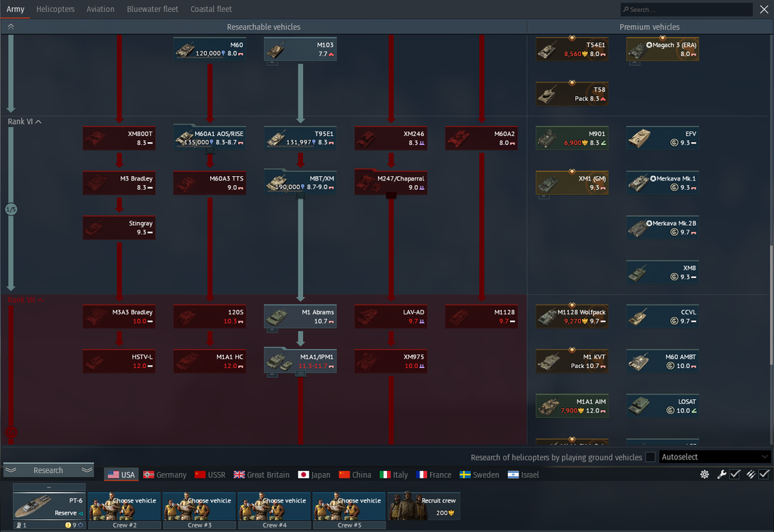Collapse the Rank VII section chevron
Image resolution: width=774 pixels, height=532 pixels.
pos(41,299)
